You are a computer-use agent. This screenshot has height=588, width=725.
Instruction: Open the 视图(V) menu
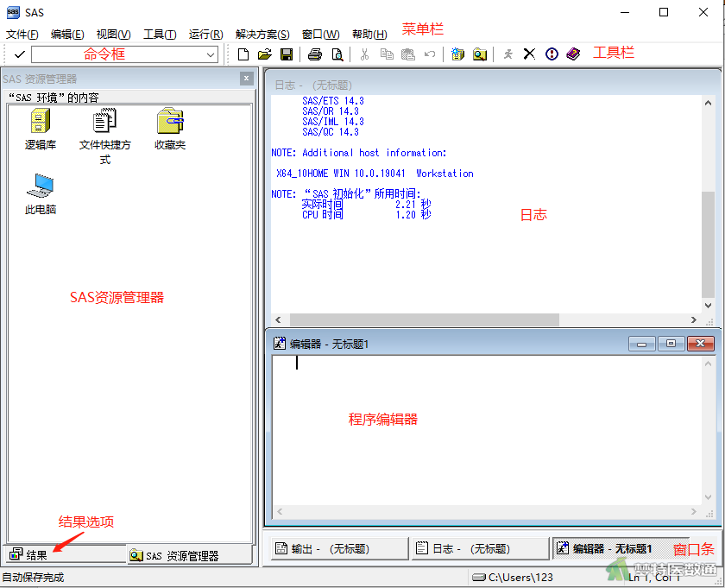point(113,35)
